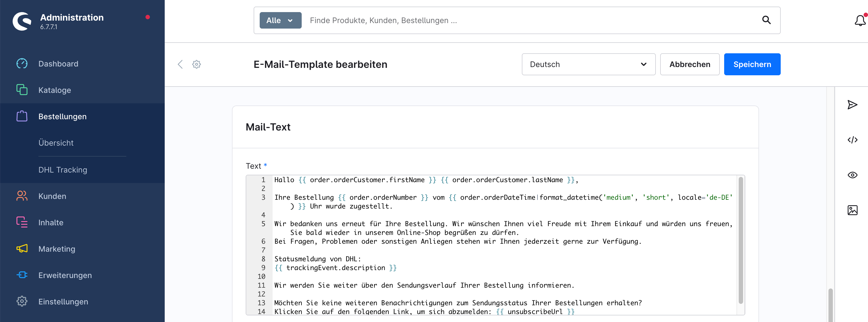The image size is (868, 322).
Task: Click the Kunden people icon
Action: point(22,196)
